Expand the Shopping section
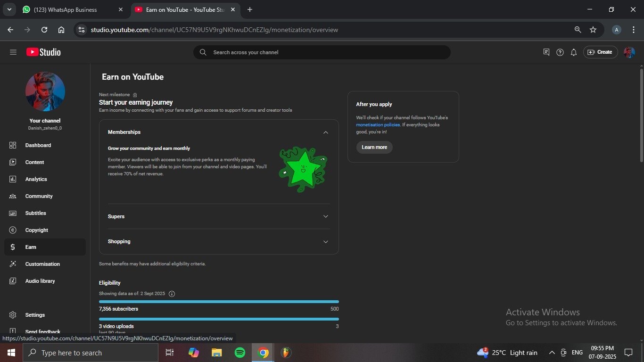 click(x=325, y=241)
